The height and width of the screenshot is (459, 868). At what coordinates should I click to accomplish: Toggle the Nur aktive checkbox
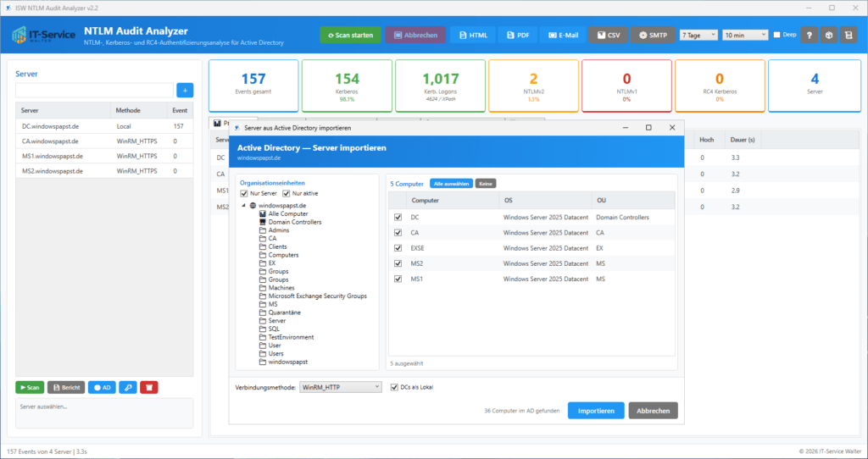(x=286, y=194)
